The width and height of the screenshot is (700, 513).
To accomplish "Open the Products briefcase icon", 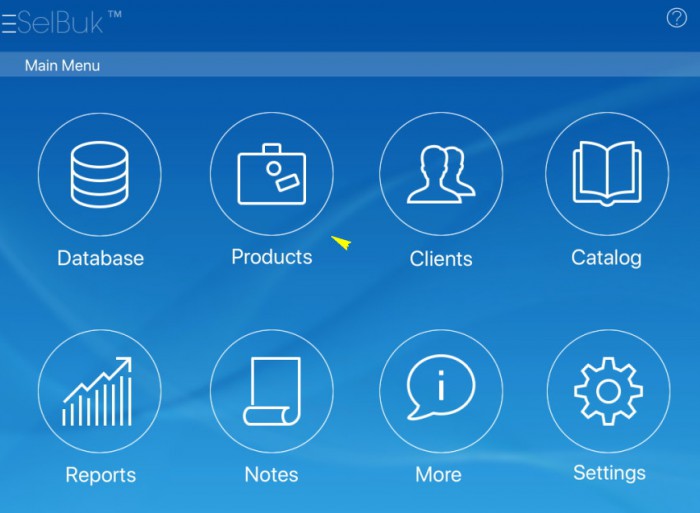I will coord(271,174).
